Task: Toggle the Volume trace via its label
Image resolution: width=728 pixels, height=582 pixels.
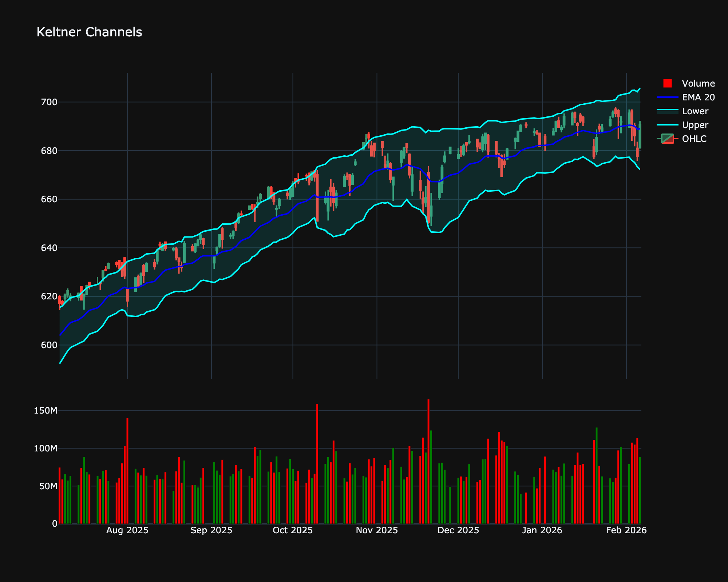Action: (x=698, y=83)
